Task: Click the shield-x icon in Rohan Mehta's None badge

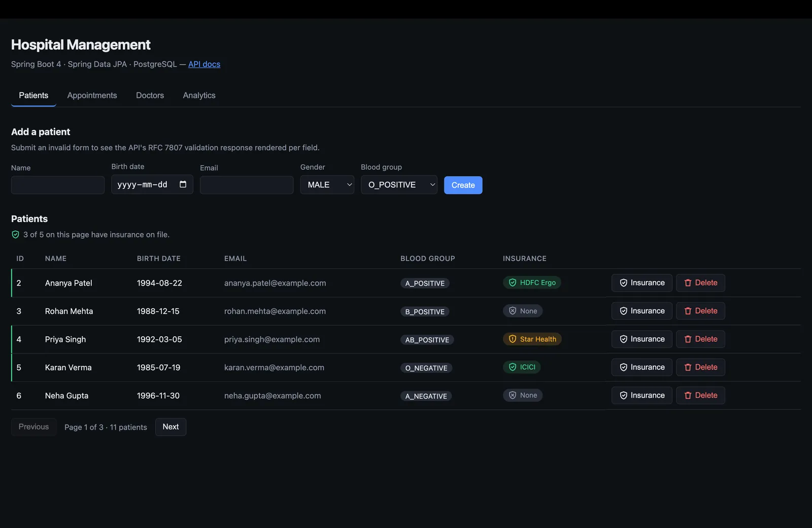Action: [513, 311]
